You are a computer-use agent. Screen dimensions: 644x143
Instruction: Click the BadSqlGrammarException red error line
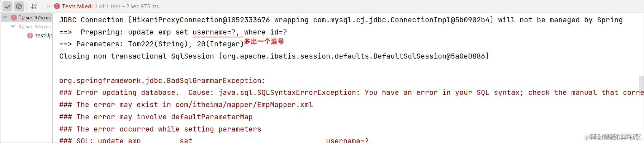[162, 80]
